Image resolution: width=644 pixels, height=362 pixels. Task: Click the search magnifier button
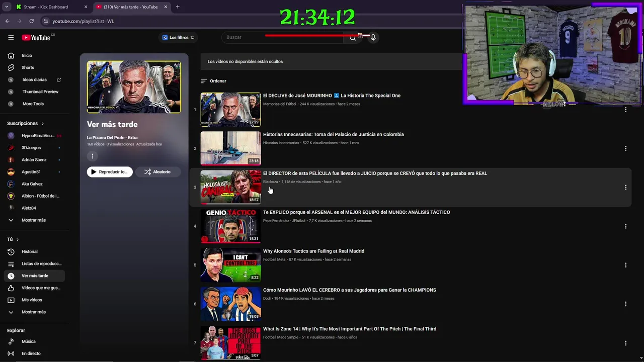tap(353, 37)
